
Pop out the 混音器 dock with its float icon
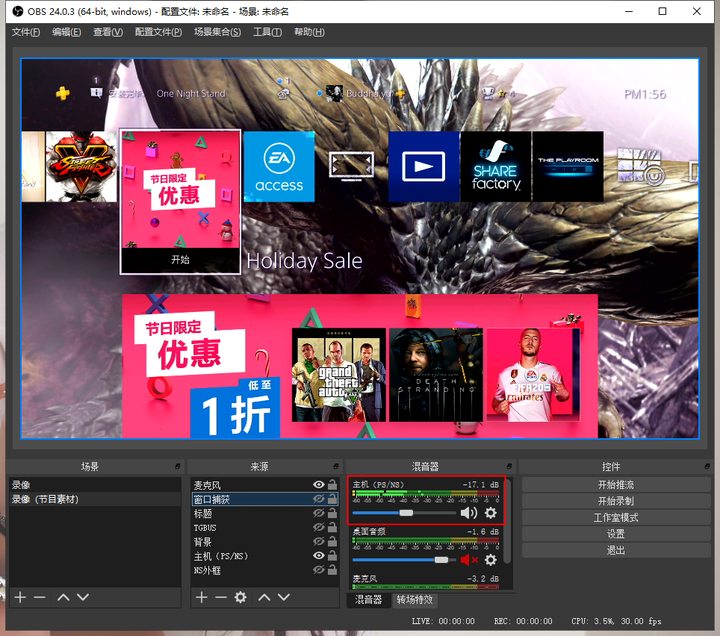pos(509,466)
